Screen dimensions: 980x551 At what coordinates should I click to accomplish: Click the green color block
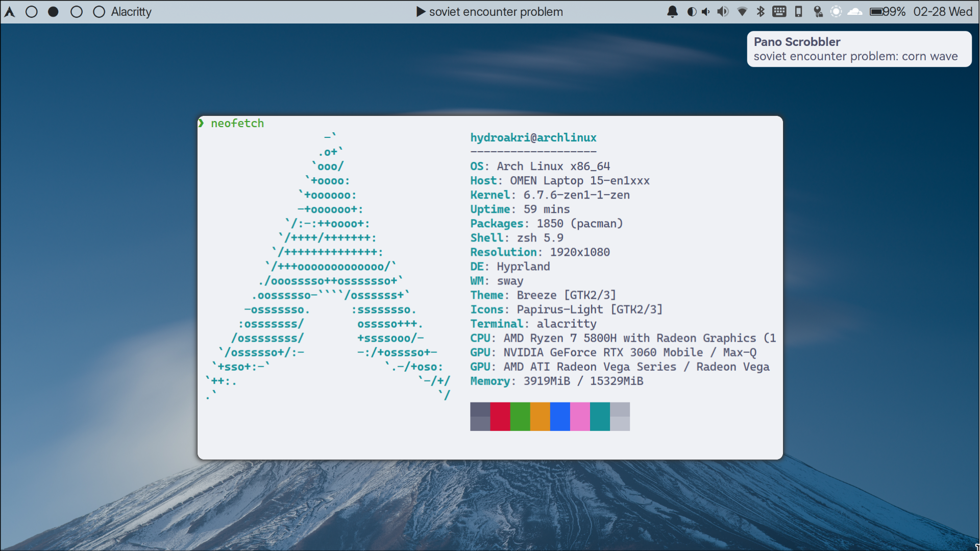click(x=520, y=416)
